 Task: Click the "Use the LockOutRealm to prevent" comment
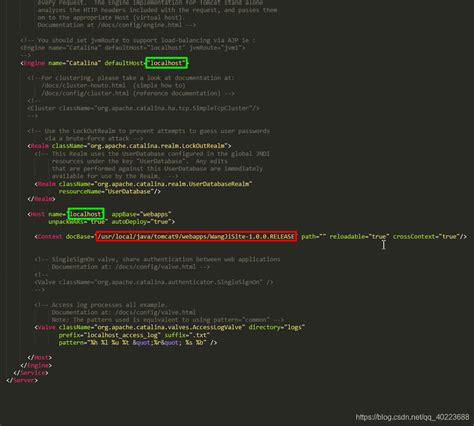pyautogui.click(x=149, y=131)
